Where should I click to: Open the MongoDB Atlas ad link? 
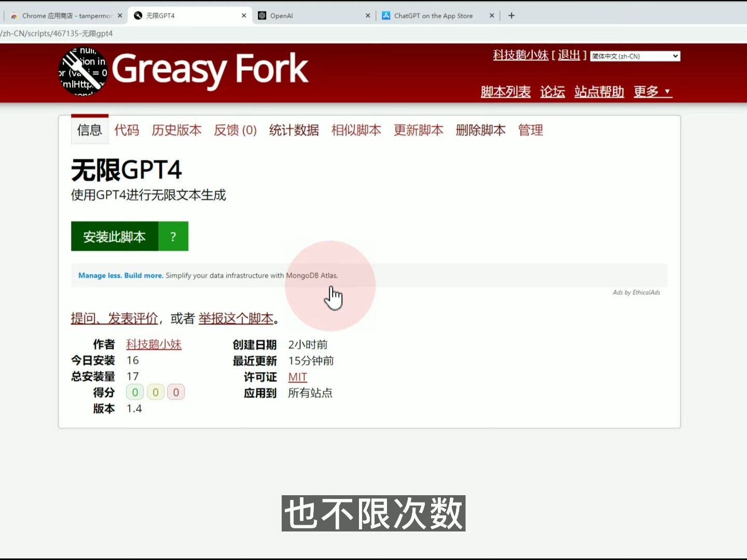(208, 275)
